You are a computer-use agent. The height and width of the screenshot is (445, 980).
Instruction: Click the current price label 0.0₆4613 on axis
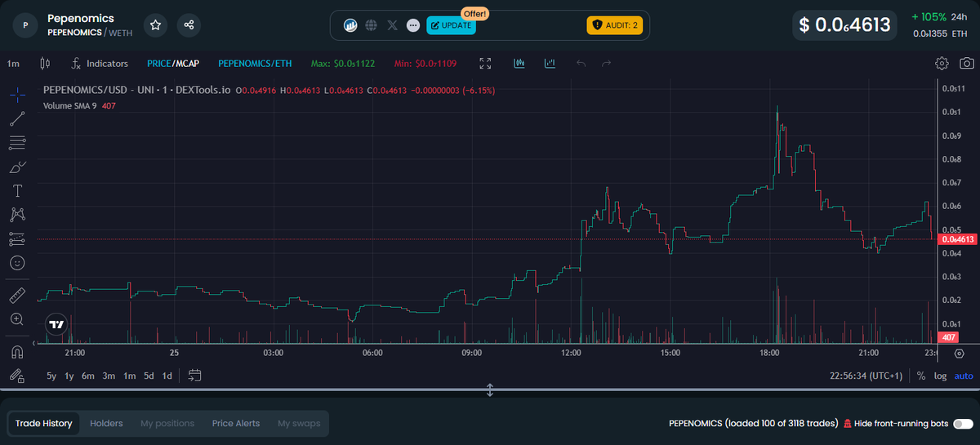959,239
